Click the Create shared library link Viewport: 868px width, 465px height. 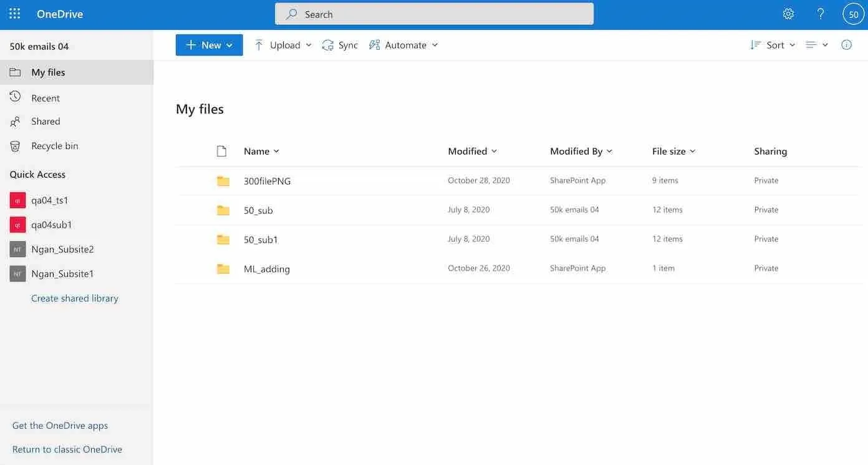[75, 299]
